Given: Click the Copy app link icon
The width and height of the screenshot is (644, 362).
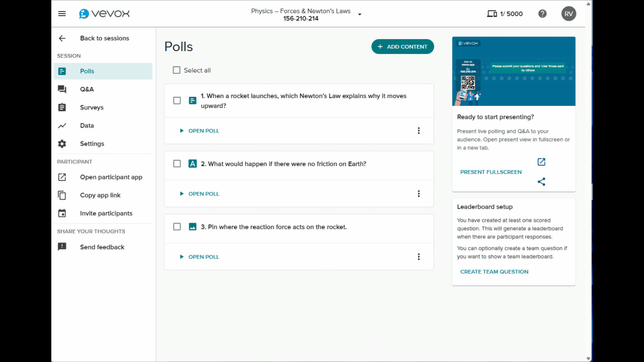Looking at the screenshot, I should tap(62, 195).
